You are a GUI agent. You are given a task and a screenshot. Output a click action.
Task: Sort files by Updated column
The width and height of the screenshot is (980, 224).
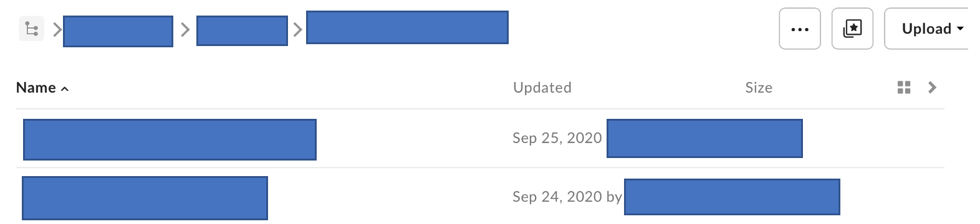(x=542, y=88)
